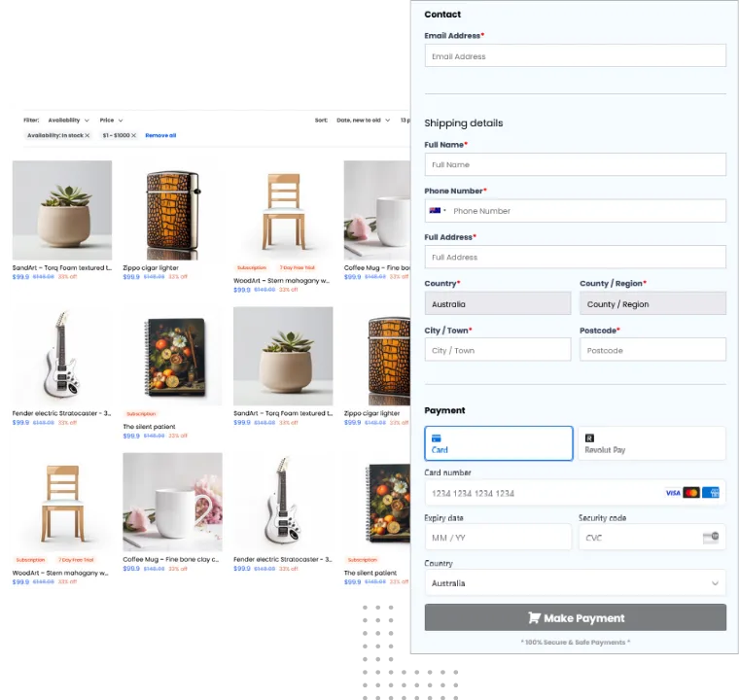
Task: Click the Card number input field
Action: (x=575, y=493)
